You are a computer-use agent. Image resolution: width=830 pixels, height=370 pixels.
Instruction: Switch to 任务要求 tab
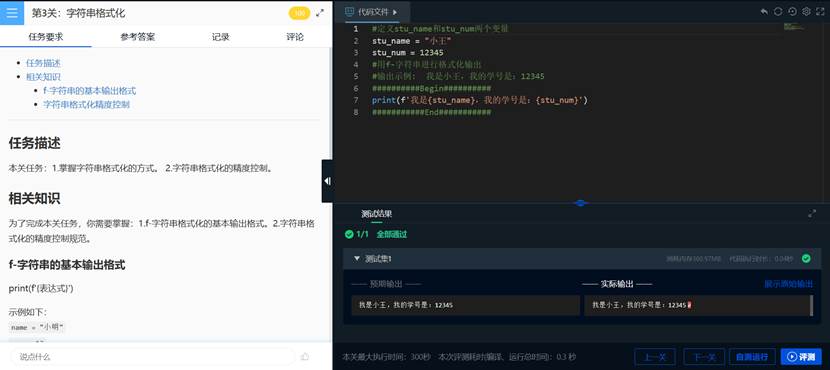[46, 37]
